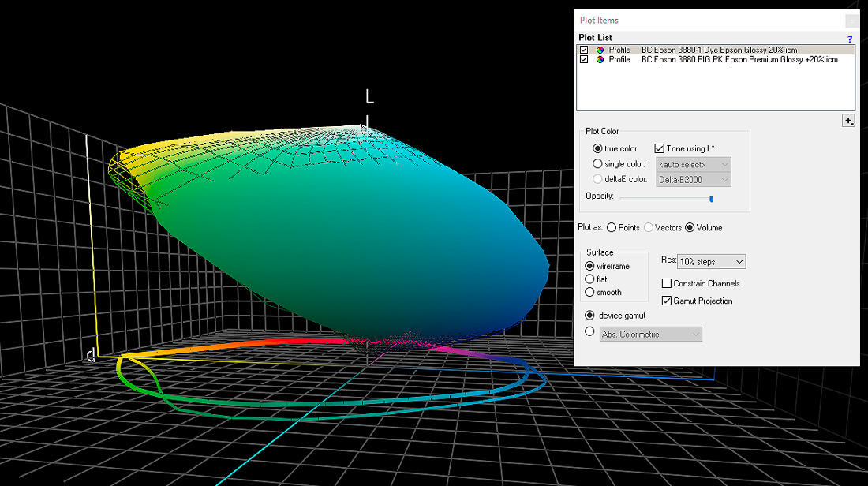The width and height of the screenshot is (868, 486).
Task: Click the add plot item plus button
Action: (x=849, y=121)
